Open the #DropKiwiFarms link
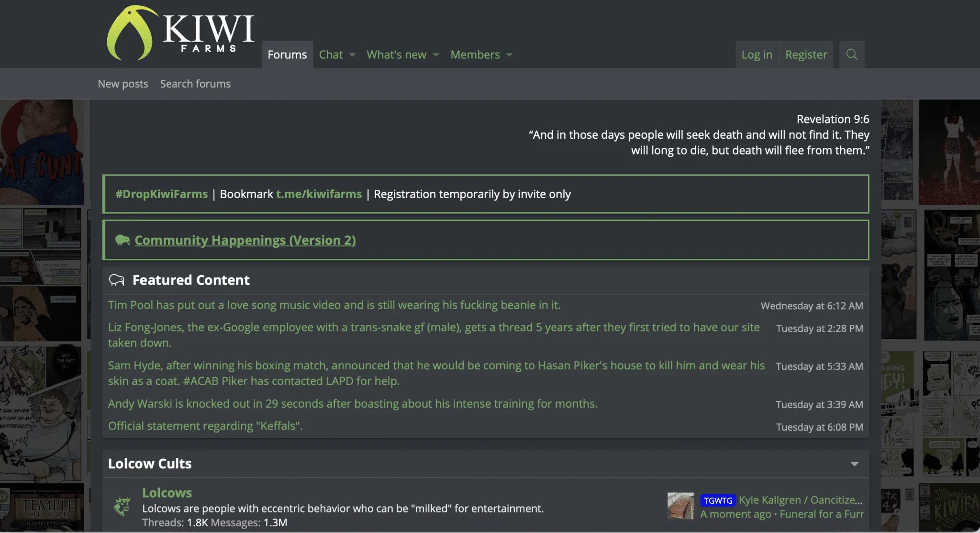Viewport: 980px width, 533px height. 161,194
